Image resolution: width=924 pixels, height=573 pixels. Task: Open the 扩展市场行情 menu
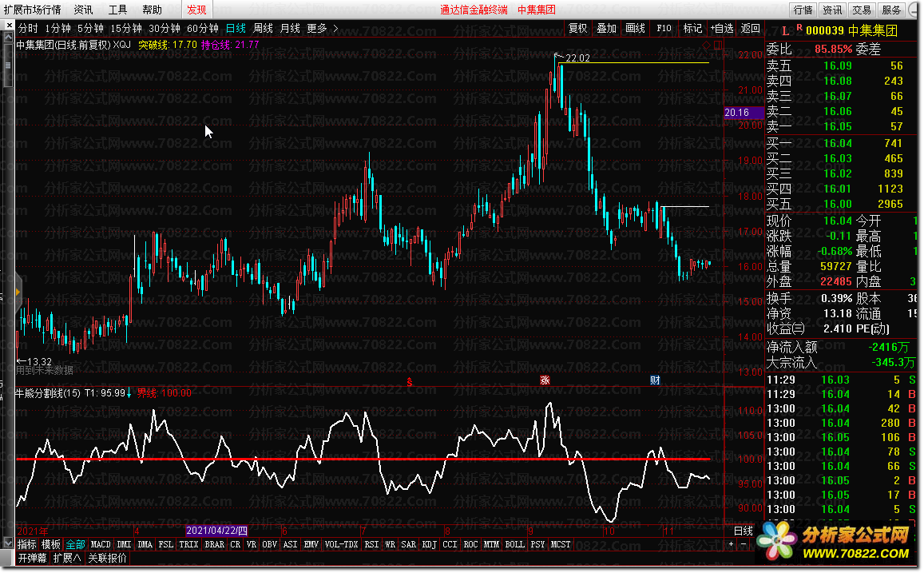pos(33,10)
